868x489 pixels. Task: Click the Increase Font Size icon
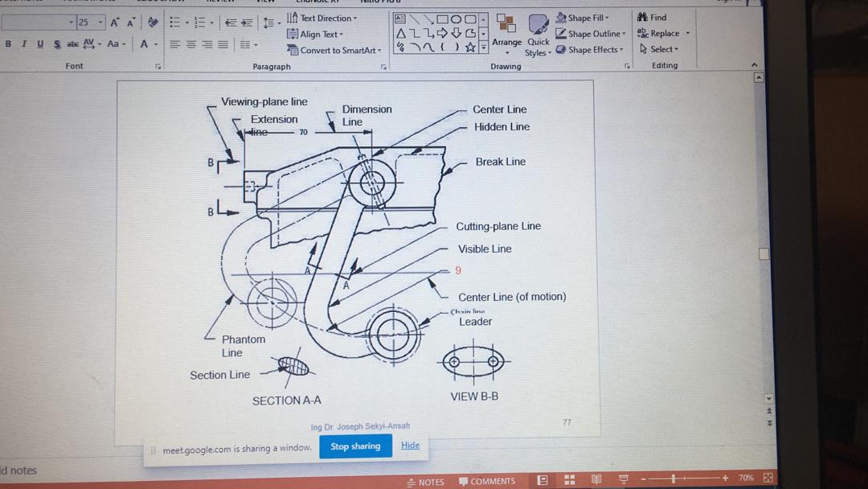click(115, 23)
